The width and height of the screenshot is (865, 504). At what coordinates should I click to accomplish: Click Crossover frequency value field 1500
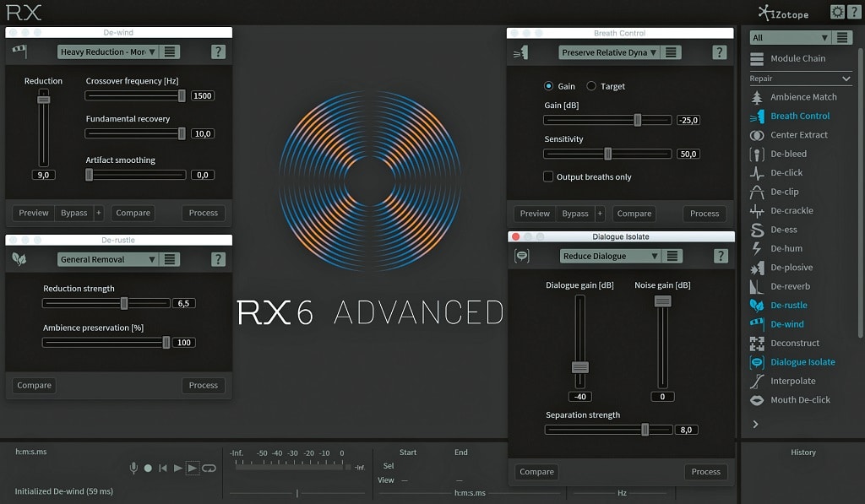tap(203, 96)
